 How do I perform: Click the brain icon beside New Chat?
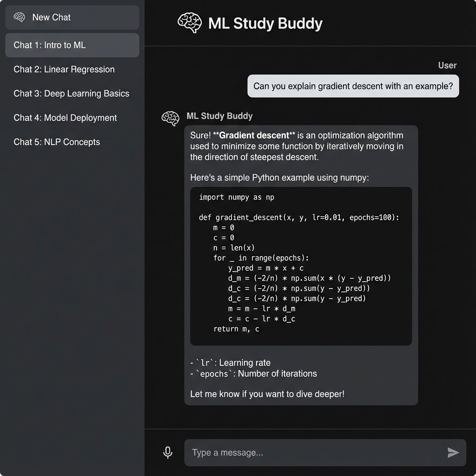point(20,18)
